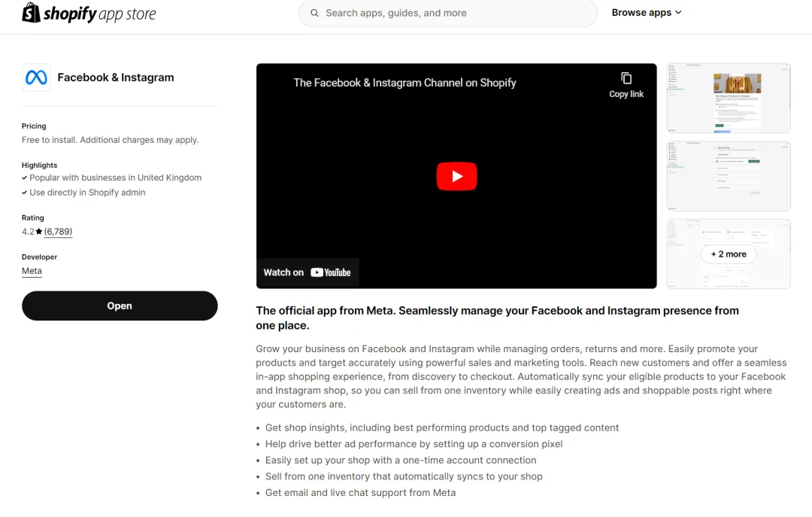The image size is (812, 517).
Task: Play the YouTube video
Action: point(456,176)
